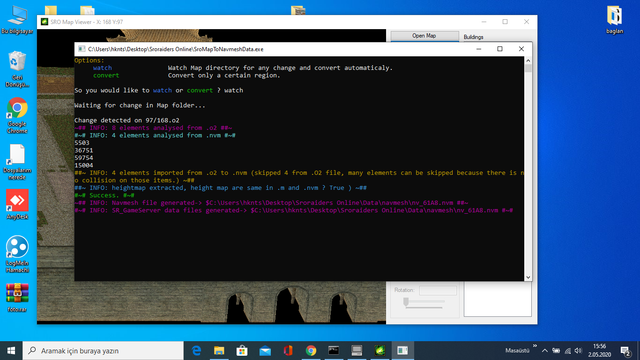Maximize the SroMapToNavmeshData console window

click(500, 49)
